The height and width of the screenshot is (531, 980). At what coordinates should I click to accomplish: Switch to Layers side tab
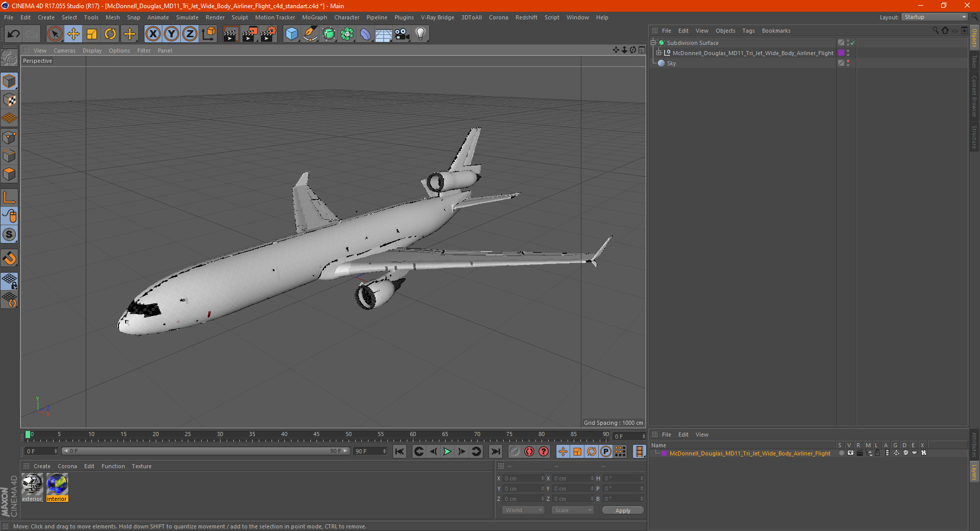(x=974, y=472)
